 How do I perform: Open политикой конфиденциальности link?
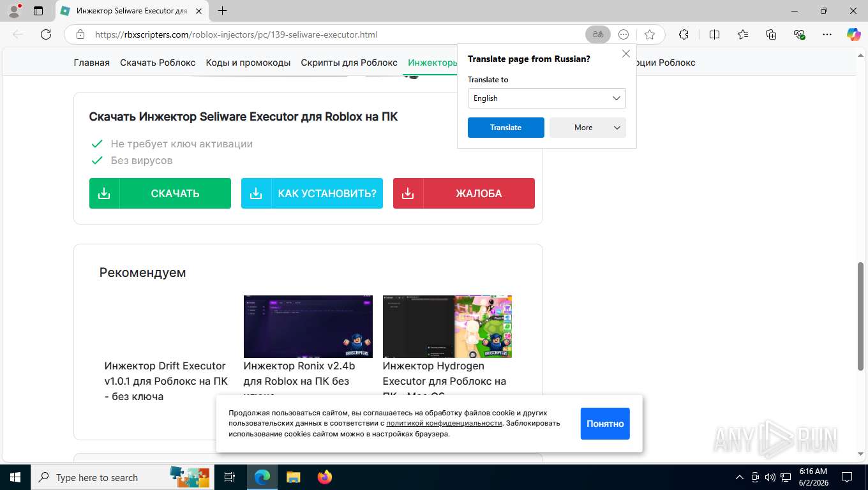tap(444, 423)
